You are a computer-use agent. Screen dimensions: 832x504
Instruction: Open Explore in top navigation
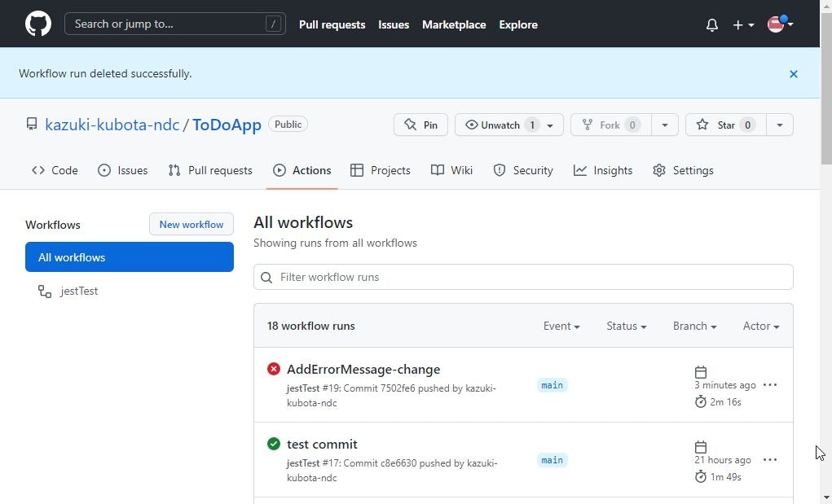click(x=518, y=24)
